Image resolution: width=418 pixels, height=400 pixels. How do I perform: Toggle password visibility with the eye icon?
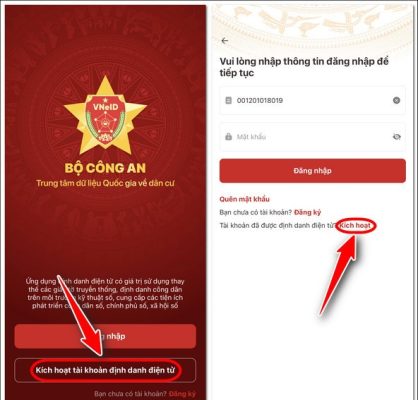(397, 137)
